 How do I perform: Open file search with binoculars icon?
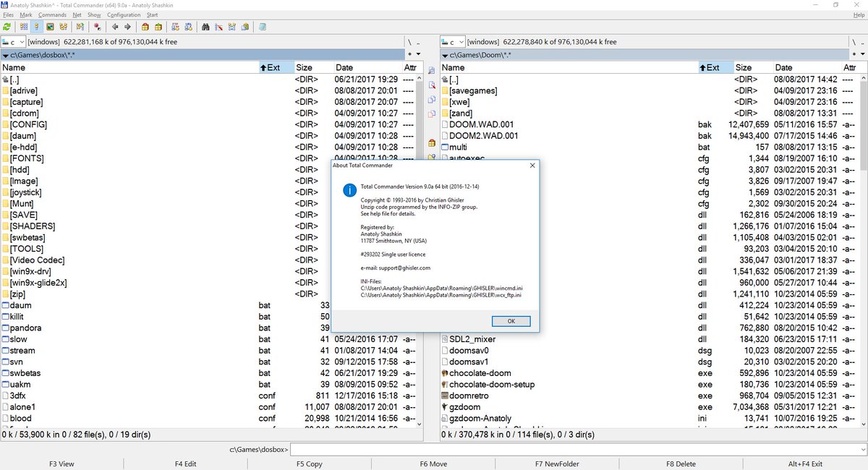(x=205, y=27)
